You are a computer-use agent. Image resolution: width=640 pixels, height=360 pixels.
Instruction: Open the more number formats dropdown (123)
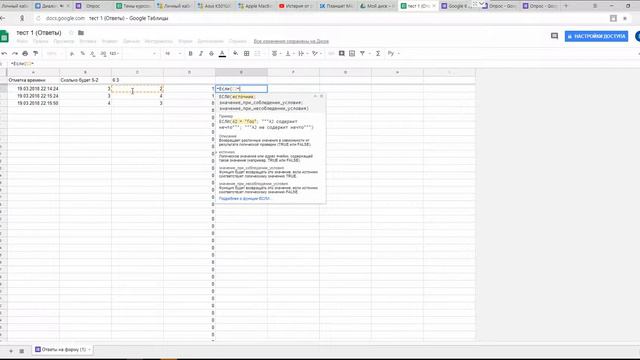tap(114, 53)
